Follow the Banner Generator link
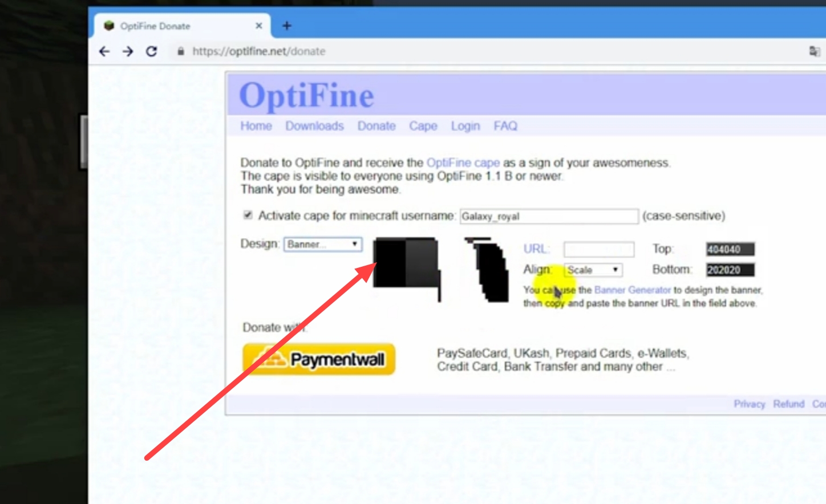 pyautogui.click(x=632, y=290)
